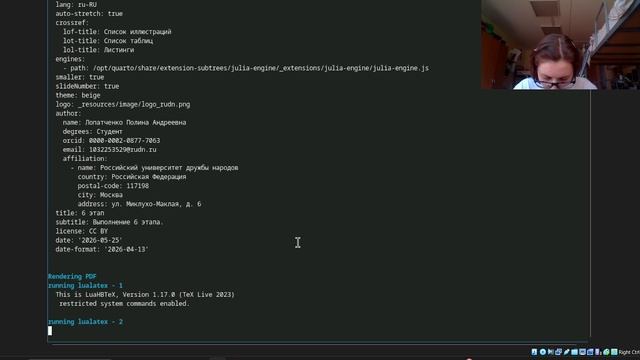Click the 'lol-title: Листинги' line

[x=98, y=50]
